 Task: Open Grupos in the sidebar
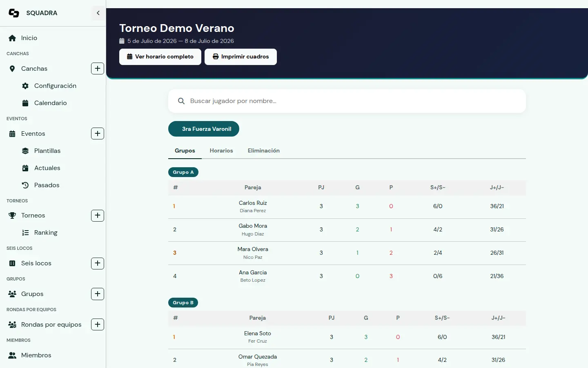coord(32,294)
